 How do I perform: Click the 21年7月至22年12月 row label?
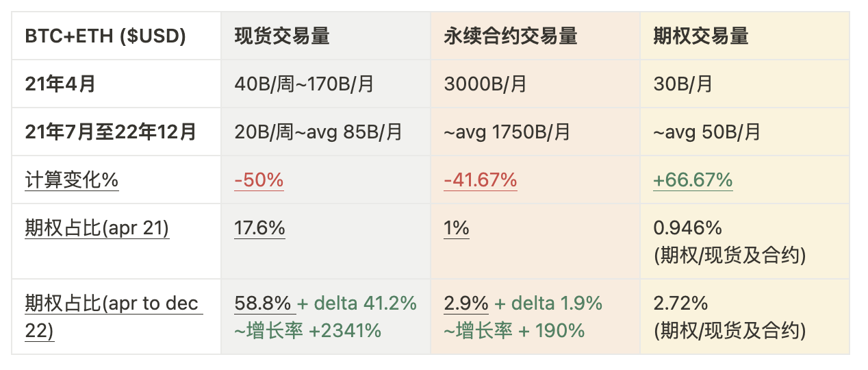click(110, 132)
